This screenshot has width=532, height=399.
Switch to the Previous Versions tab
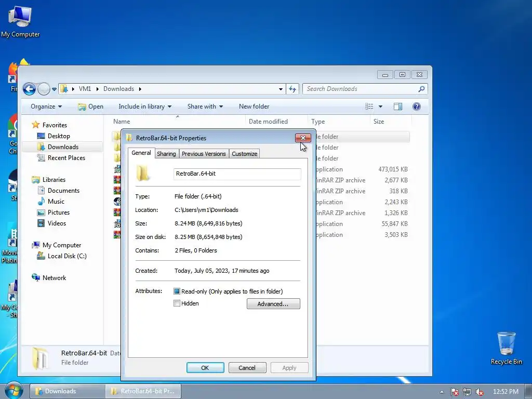point(204,154)
